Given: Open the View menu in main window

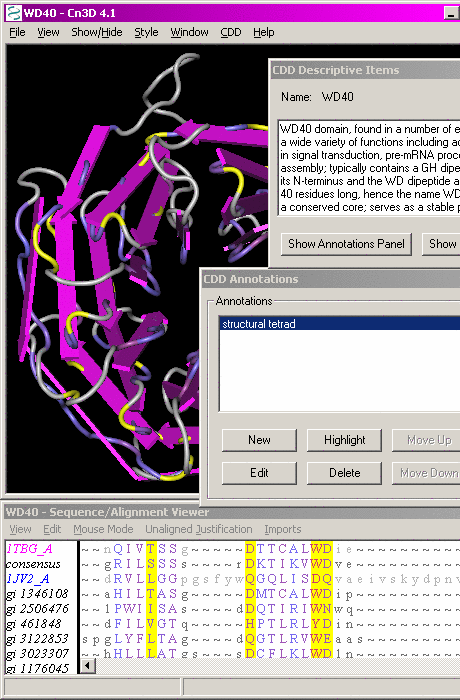Looking at the screenshot, I should tap(48, 32).
